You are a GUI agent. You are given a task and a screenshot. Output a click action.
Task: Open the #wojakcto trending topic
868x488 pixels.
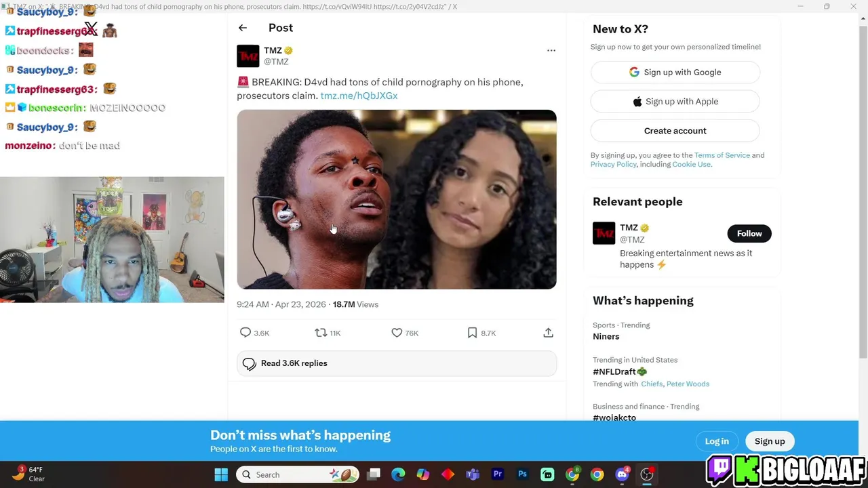click(614, 418)
